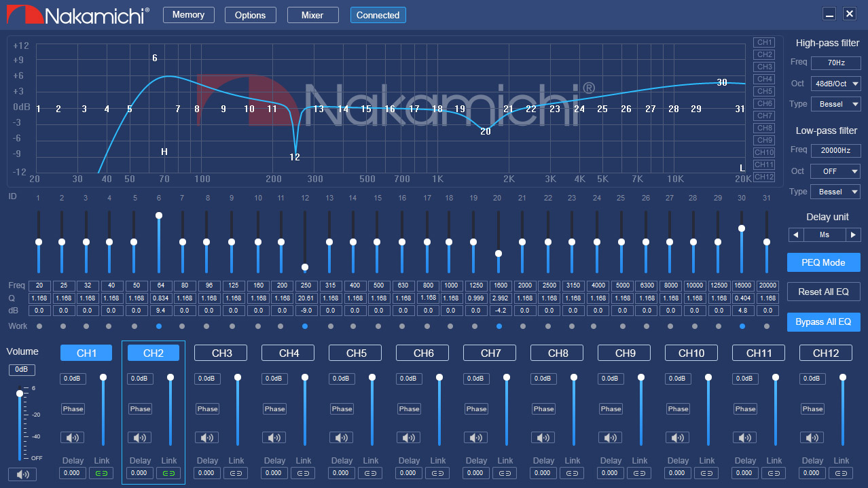This screenshot has height=488, width=868.
Task: Click CH1 Link chain icon
Action: point(101,473)
